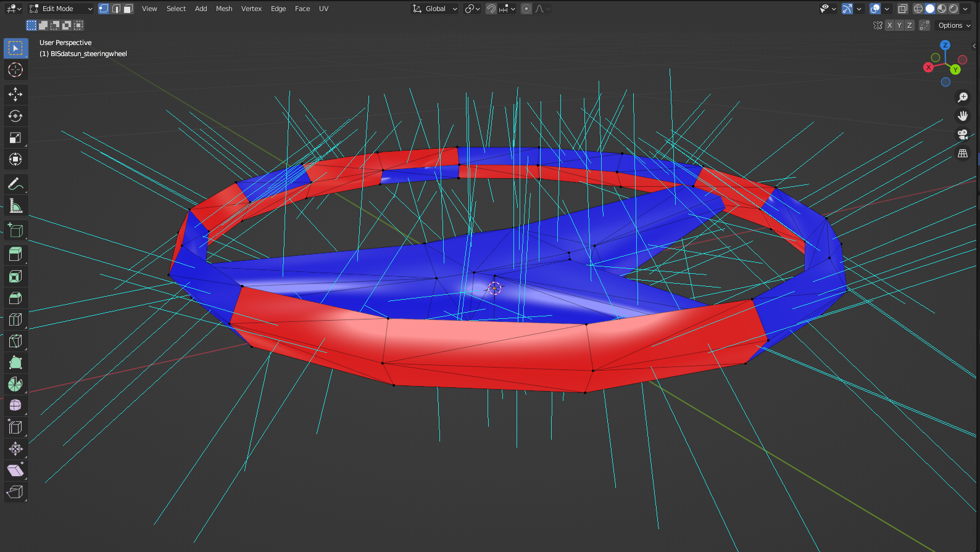Open the Vertex menu
This screenshot has width=980, height=552.
(251, 9)
